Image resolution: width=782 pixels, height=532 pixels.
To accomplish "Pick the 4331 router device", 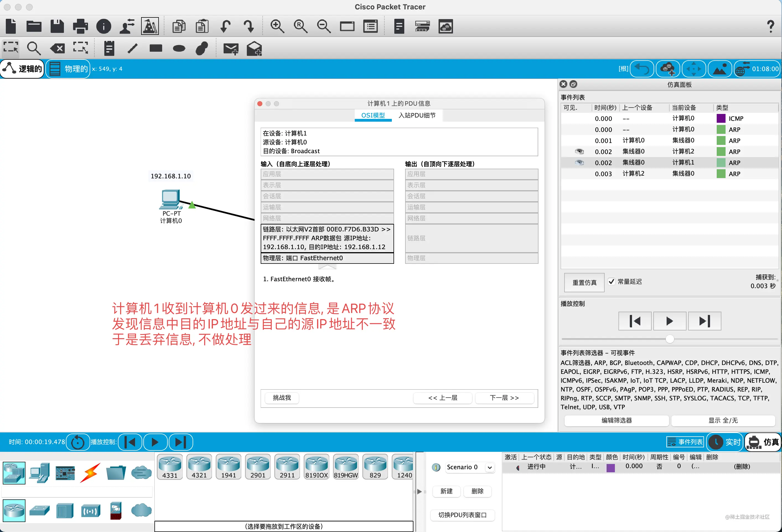I will (x=170, y=467).
